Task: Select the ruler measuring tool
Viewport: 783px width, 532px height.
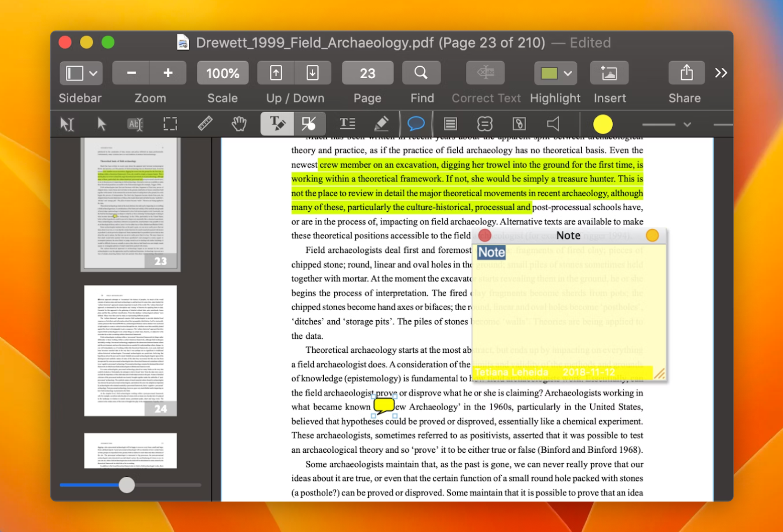Action: 205,123
